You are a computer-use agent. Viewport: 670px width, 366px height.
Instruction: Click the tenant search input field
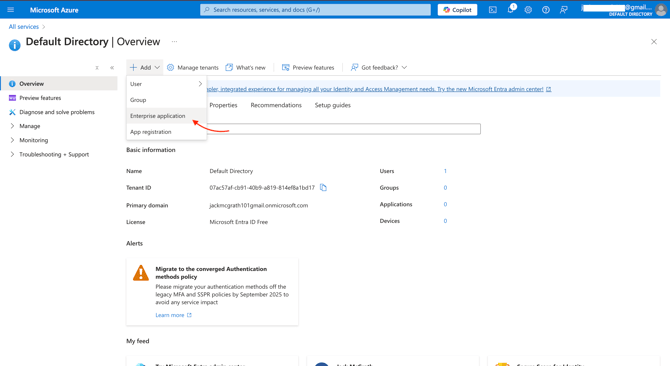(344, 129)
